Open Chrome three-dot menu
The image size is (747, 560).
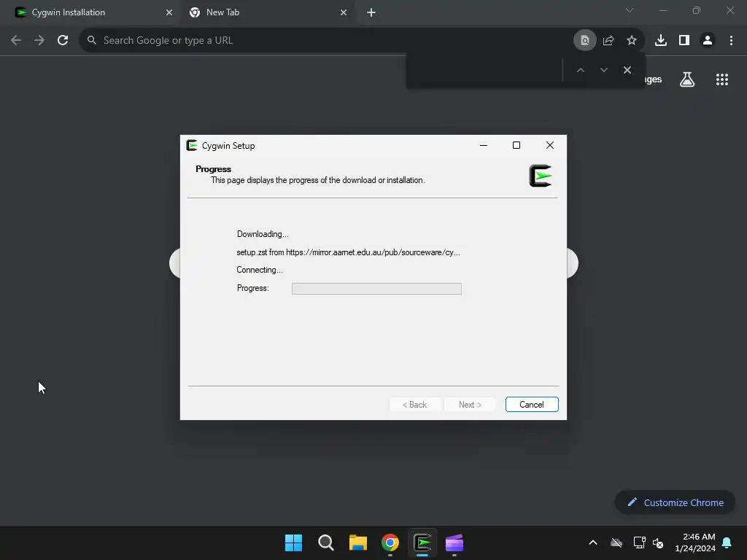(731, 41)
